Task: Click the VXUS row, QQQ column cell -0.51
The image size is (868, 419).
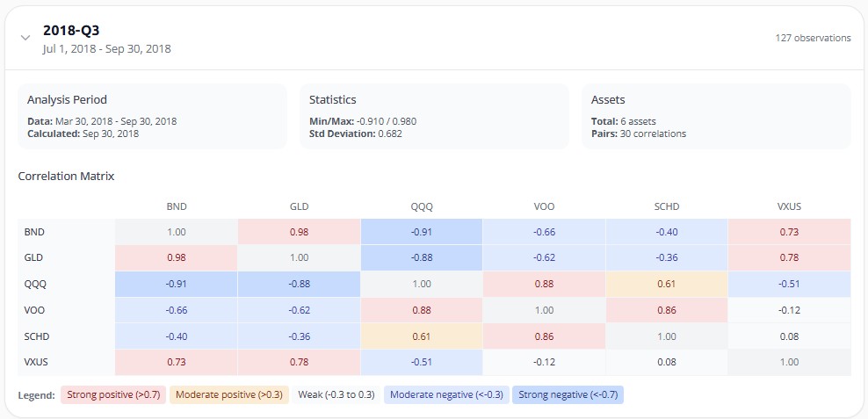Action: 422,362
